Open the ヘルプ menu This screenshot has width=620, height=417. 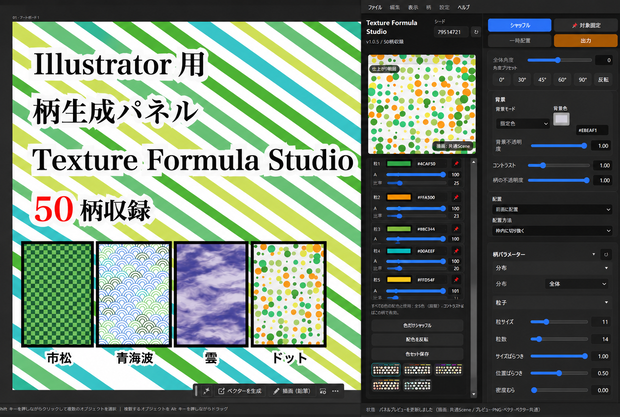pos(463,7)
